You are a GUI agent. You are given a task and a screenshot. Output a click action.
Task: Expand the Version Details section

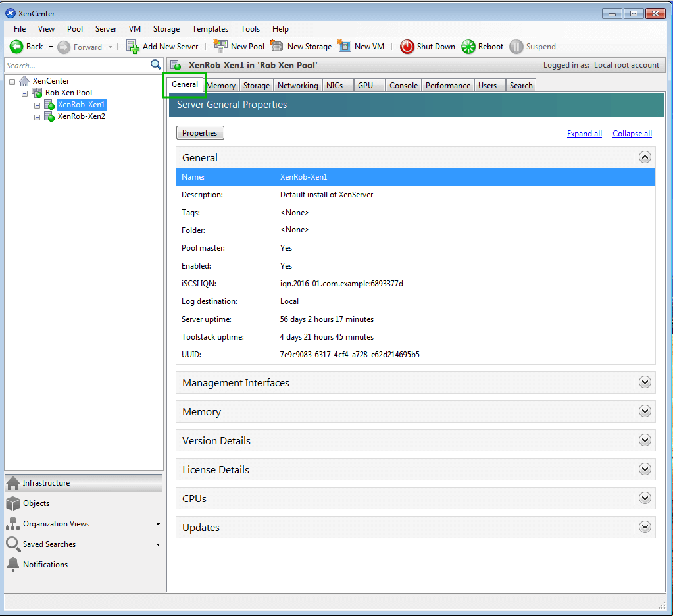[645, 440]
